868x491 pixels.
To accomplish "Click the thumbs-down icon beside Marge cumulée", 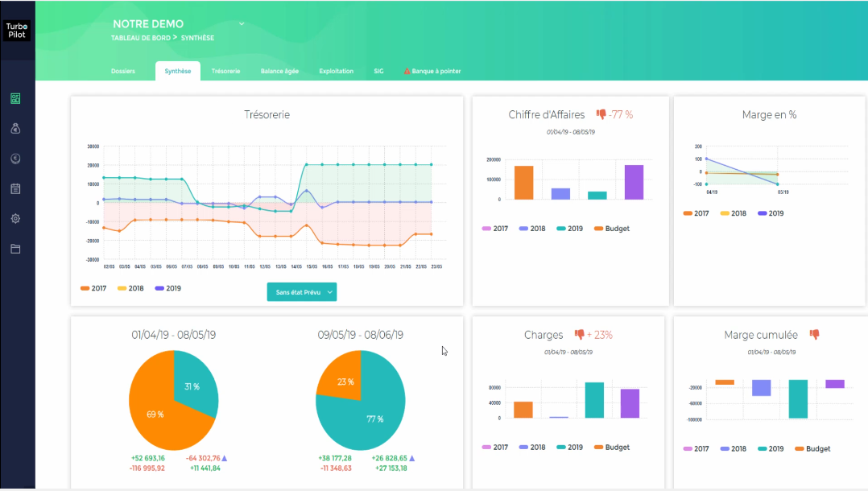I will pos(814,334).
